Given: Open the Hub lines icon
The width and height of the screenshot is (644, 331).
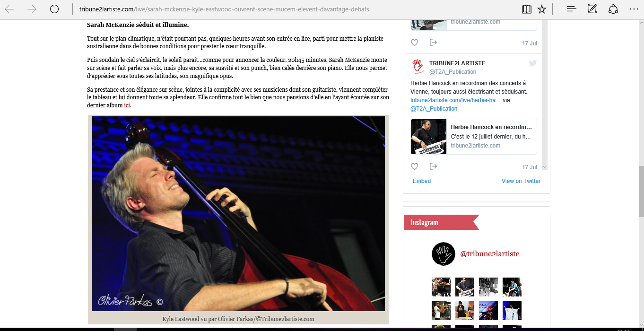Looking at the screenshot, I should (x=571, y=9).
